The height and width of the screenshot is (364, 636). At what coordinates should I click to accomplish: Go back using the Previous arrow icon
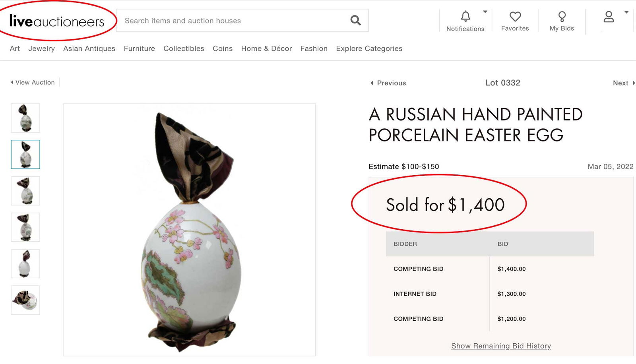[x=371, y=83]
